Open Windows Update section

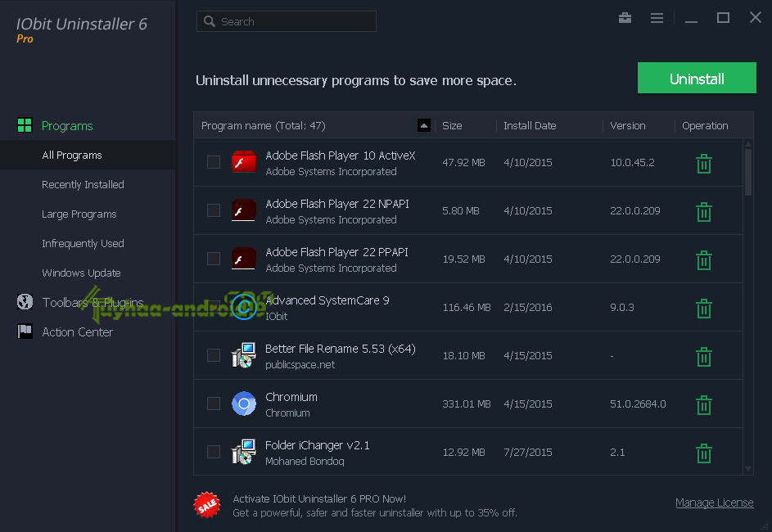tap(81, 273)
